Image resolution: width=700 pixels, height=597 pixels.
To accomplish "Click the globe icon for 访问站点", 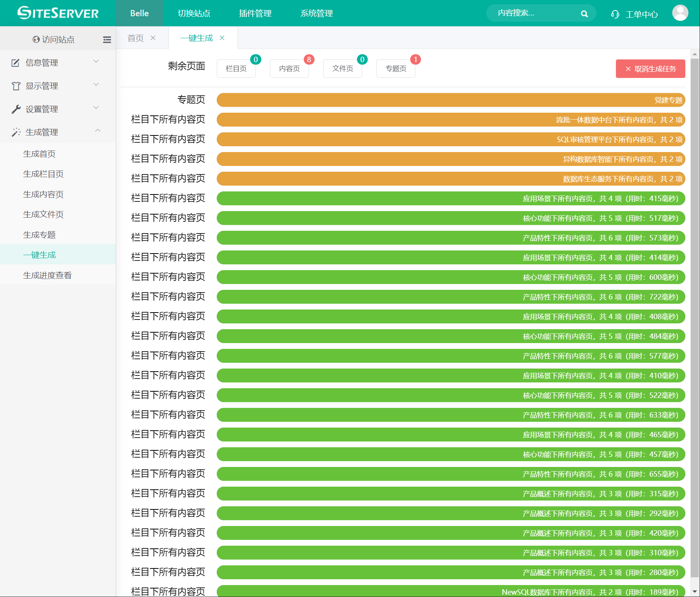I will click(x=36, y=39).
